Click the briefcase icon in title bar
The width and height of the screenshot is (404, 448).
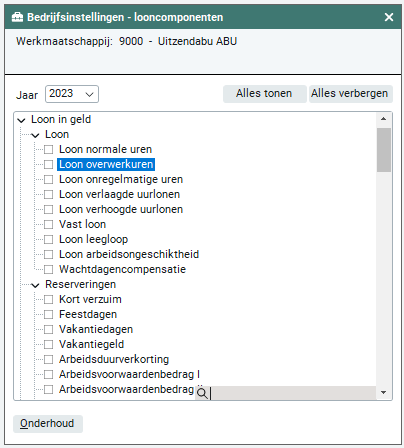click(17, 17)
